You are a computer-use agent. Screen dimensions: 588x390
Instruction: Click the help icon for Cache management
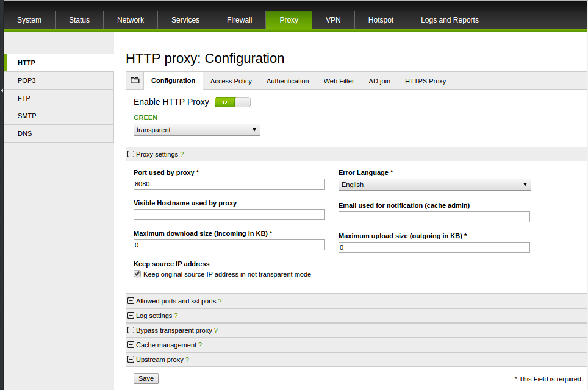tap(200, 345)
